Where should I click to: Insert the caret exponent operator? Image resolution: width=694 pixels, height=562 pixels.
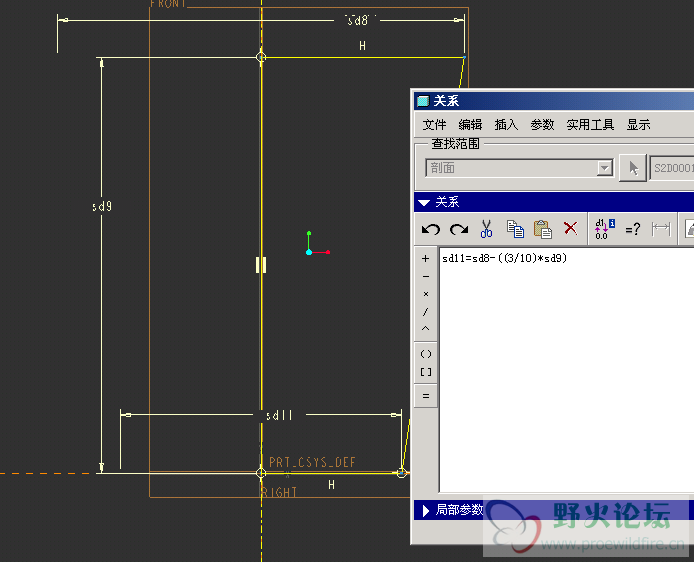[x=426, y=329]
